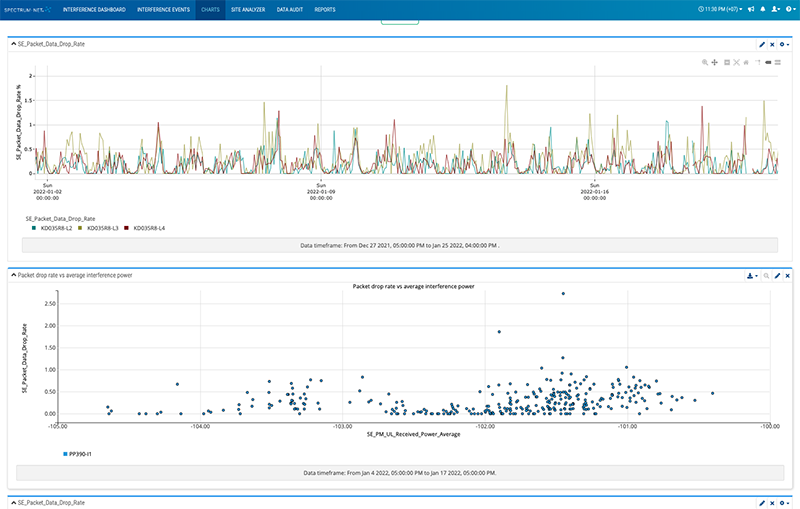Remove the line chart panel with X icon

pyautogui.click(x=772, y=44)
